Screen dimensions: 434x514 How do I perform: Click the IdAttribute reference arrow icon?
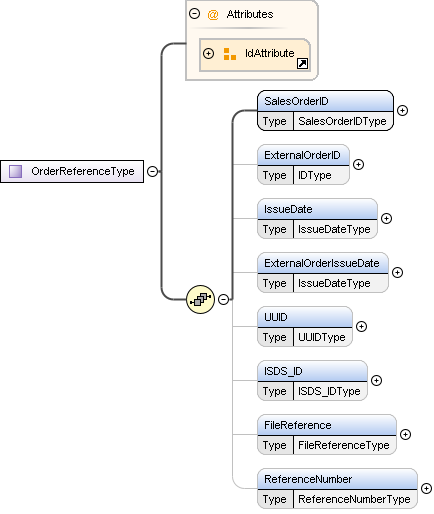click(302, 63)
